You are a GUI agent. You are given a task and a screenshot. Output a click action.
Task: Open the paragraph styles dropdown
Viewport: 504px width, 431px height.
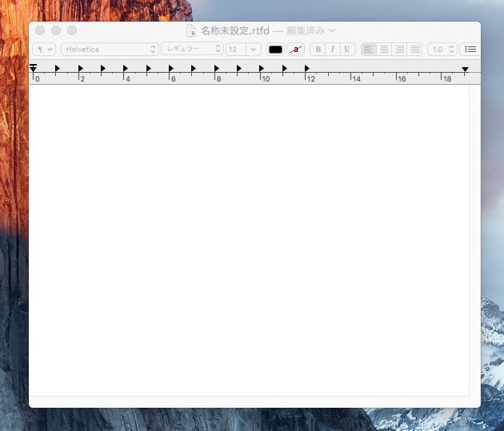tap(44, 50)
